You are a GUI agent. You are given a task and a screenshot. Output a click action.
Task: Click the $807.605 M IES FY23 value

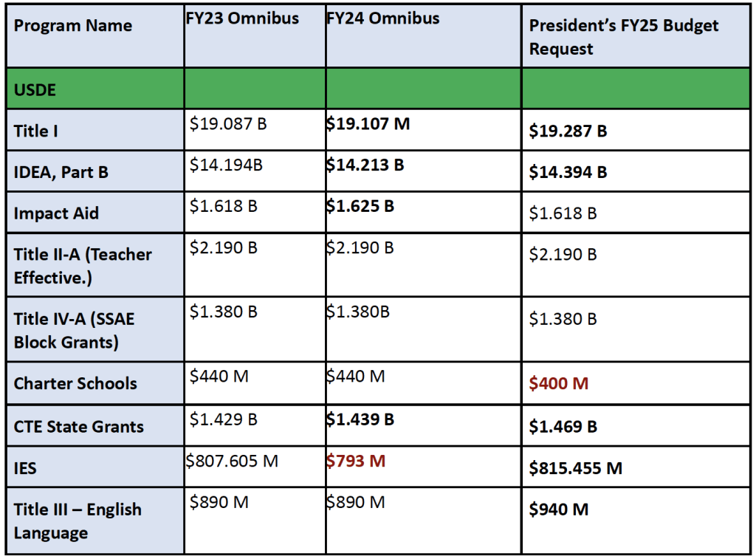click(232, 461)
